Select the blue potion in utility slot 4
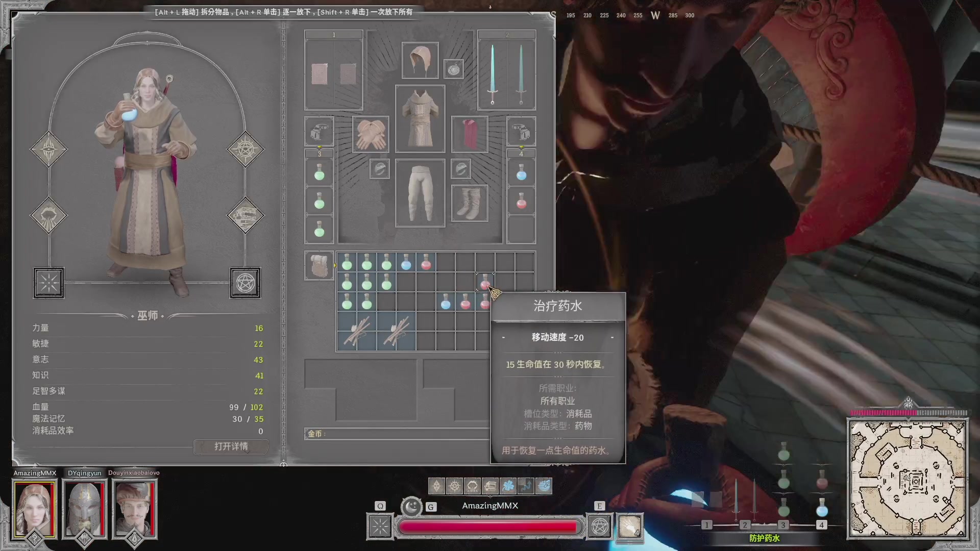 [521, 172]
